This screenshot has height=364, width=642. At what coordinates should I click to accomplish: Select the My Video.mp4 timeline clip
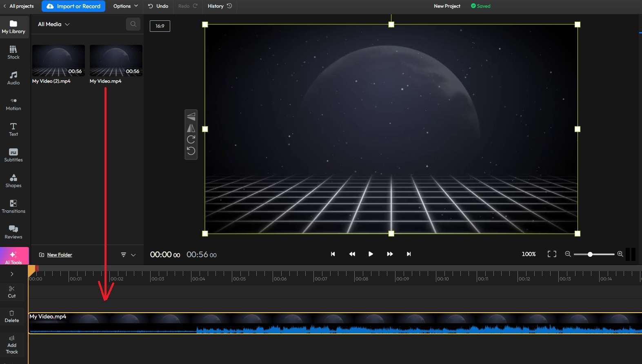335,323
